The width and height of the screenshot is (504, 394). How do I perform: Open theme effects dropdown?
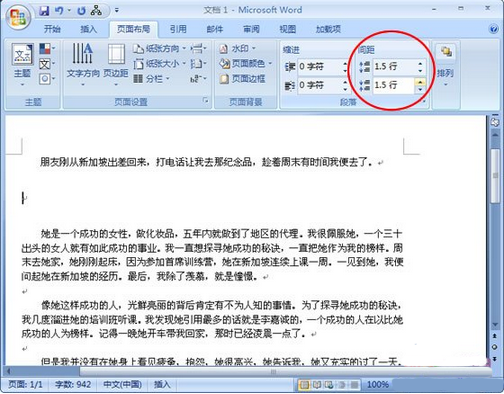(x=47, y=79)
